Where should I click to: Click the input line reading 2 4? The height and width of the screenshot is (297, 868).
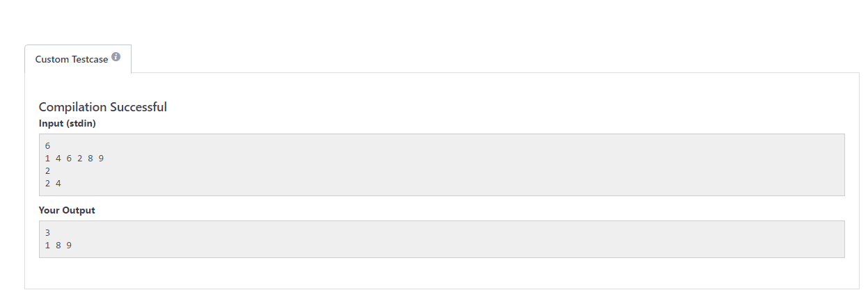53,184
